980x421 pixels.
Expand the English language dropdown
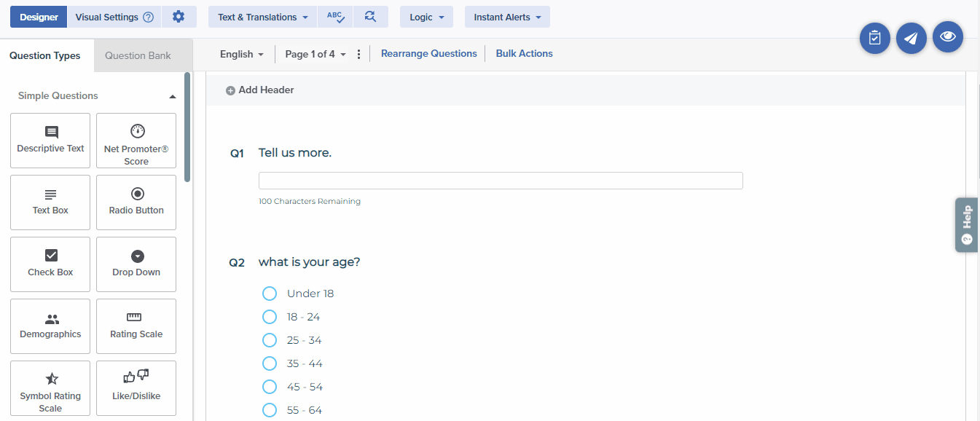pyautogui.click(x=241, y=54)
